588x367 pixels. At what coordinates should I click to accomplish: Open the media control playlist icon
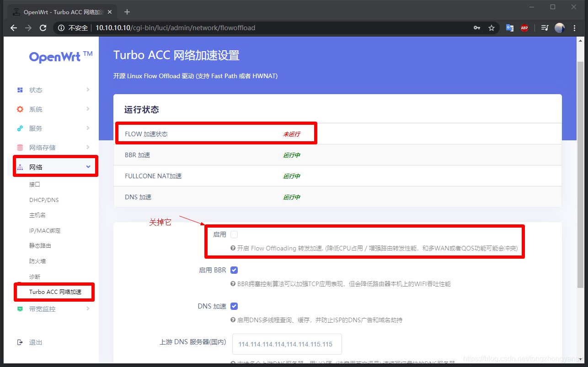click(545, 28)
